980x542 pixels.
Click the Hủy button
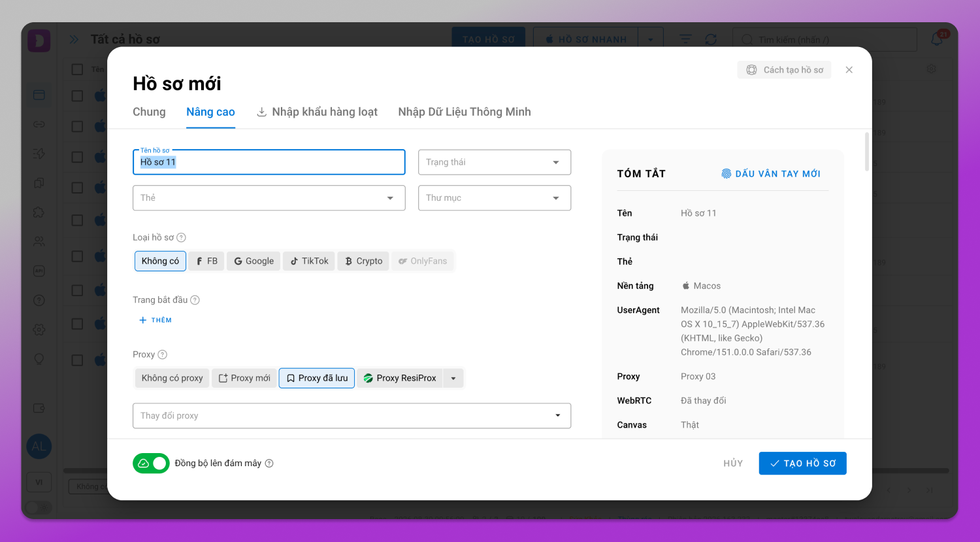[x=733, y=464]
